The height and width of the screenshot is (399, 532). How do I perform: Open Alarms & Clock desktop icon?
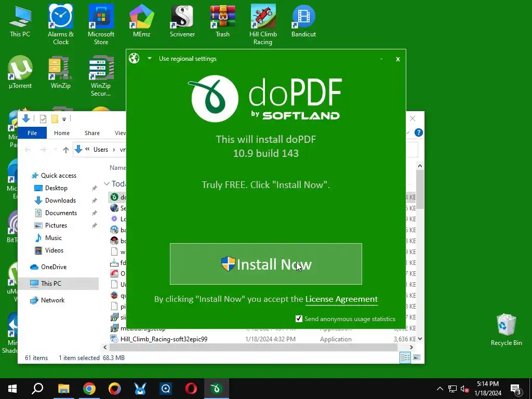pos(61,24)
